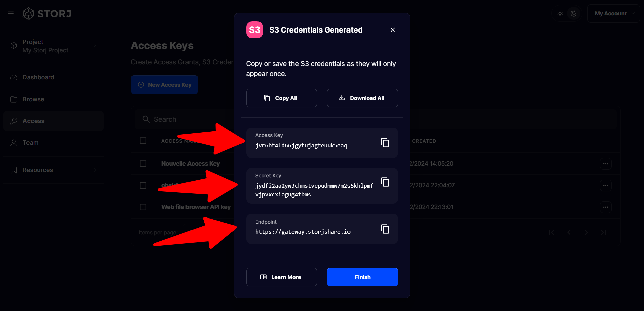Toggle the select-all header checkbox
Viewport: 644px width, 311px height.
pyautogui.click(x=143, y=141)
